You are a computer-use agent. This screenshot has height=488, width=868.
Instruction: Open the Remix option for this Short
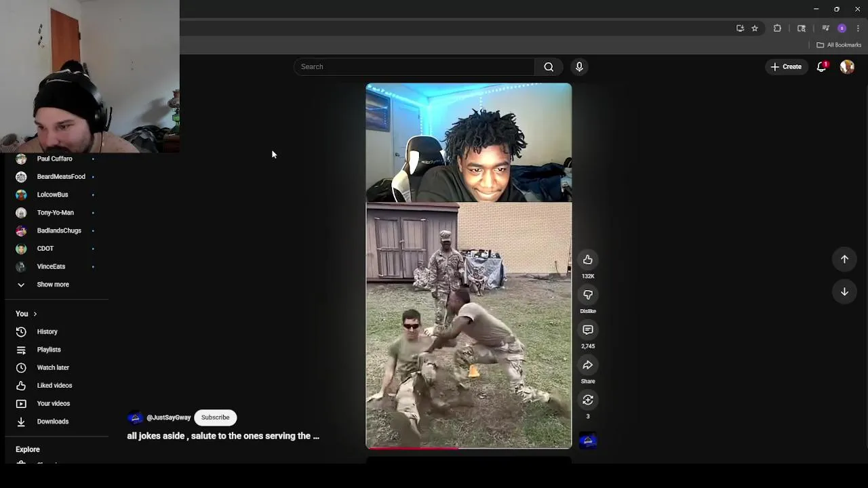588,400
